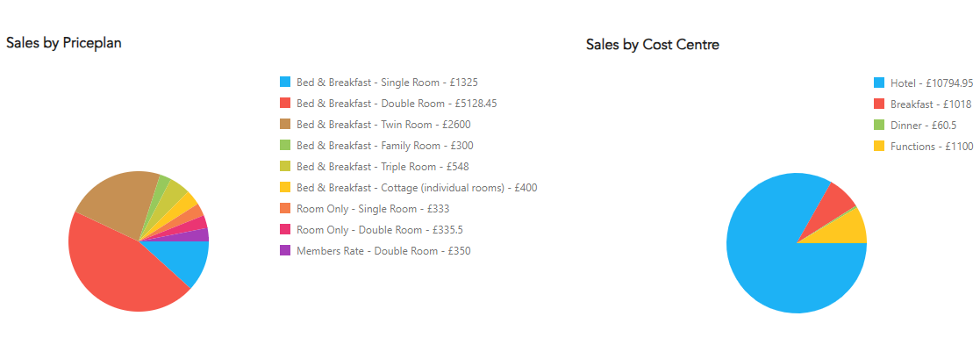Viewport: 980px width, 345px height.
Task: Toggle the Functions £1100 legend entry
Action: [x=924, y=147]
